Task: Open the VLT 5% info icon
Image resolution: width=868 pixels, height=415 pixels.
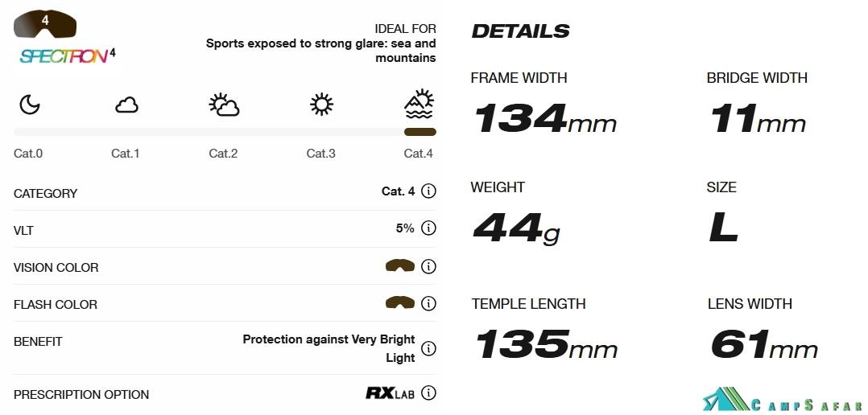Action: (428, 228)
